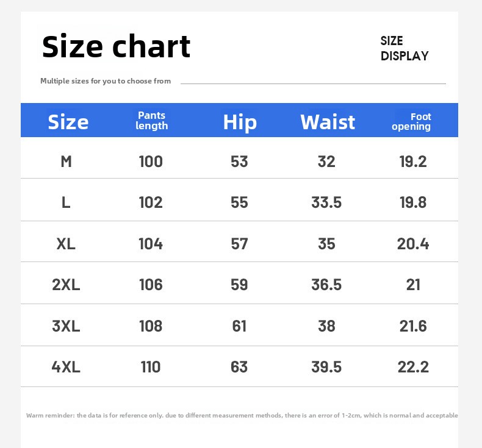Click the "Hip" column header
The height and width of the screenshot is (448, 482).
click(x=239, y=122)
